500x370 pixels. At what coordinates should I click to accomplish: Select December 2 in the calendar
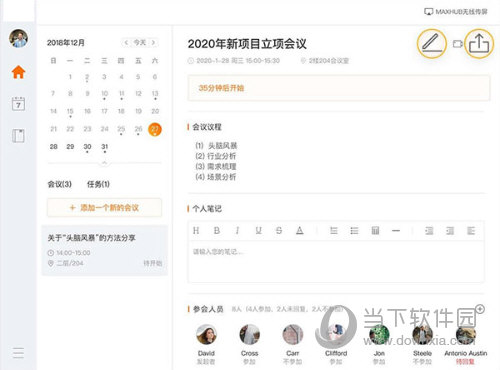tap(87, 77)
